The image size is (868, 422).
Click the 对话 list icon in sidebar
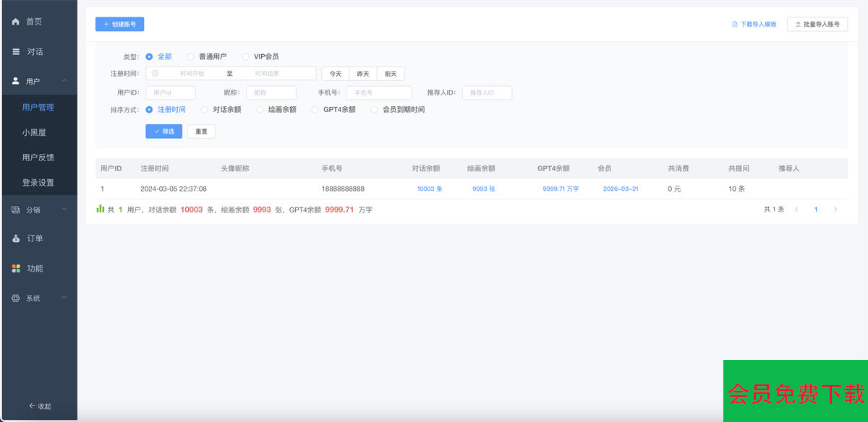pos(16,51)
